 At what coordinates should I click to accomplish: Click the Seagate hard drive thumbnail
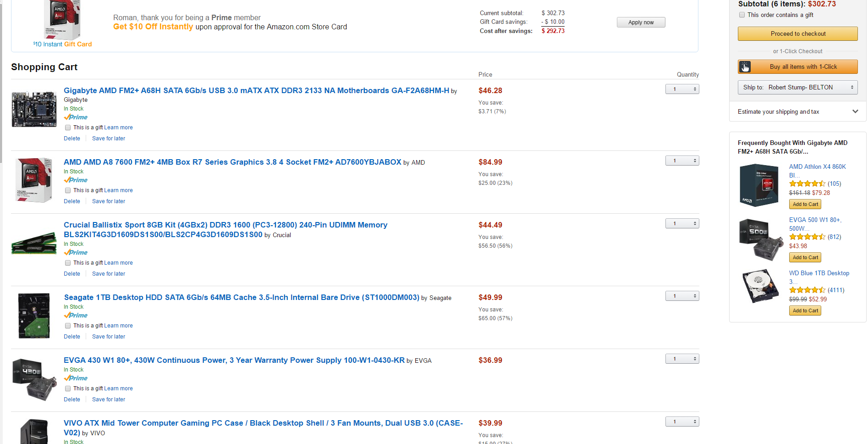click(34, 316)
